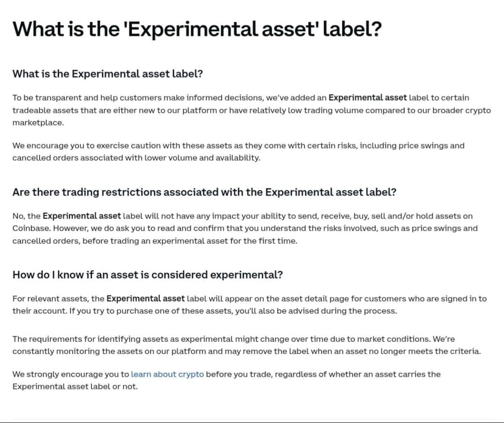The image size is (504, 423).
Task: Click the heading 'How do I know if an asset is considered experimental?'
Action: [148, 275]
